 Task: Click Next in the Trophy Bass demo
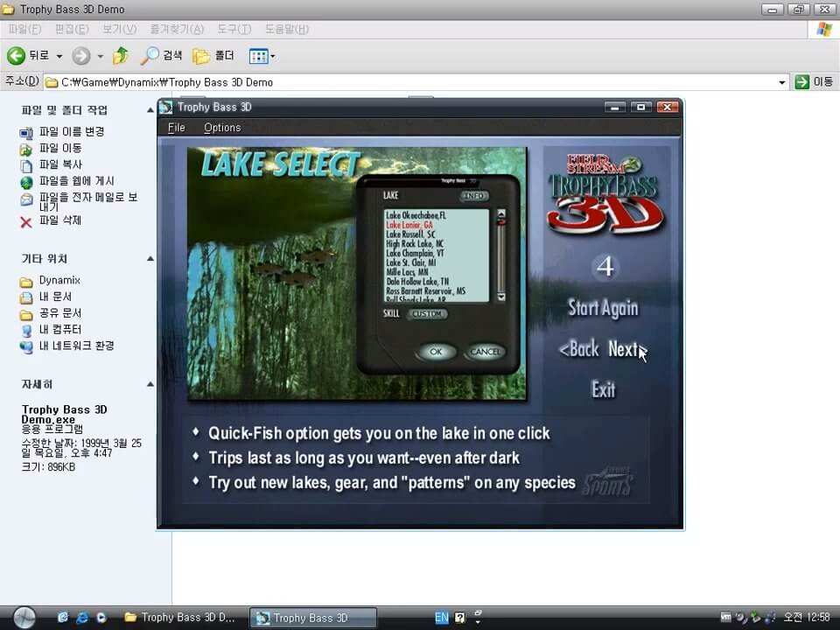point(623,349)
